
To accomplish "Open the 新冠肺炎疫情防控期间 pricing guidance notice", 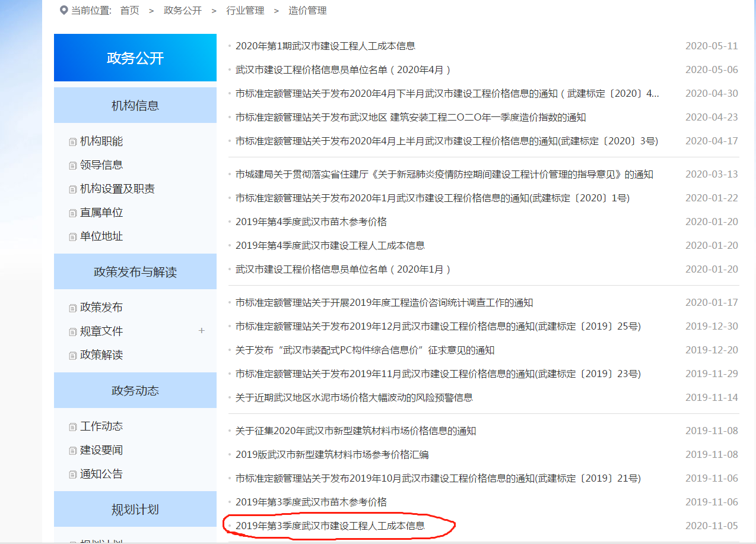I will [444, 174].
